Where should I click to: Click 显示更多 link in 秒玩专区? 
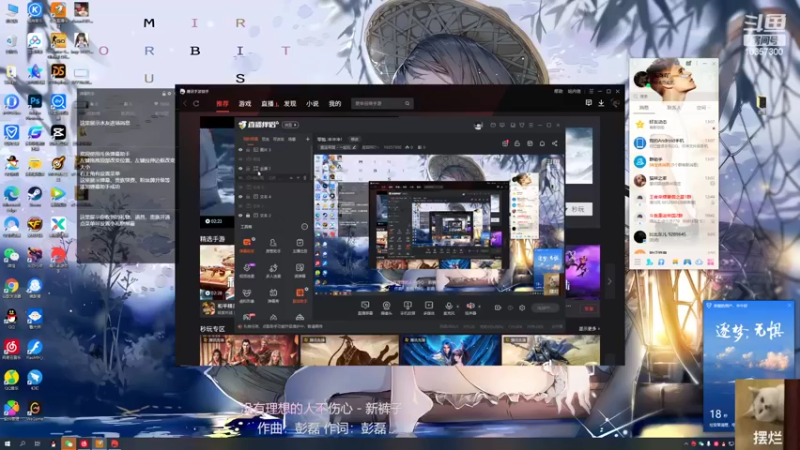(589, 329)
